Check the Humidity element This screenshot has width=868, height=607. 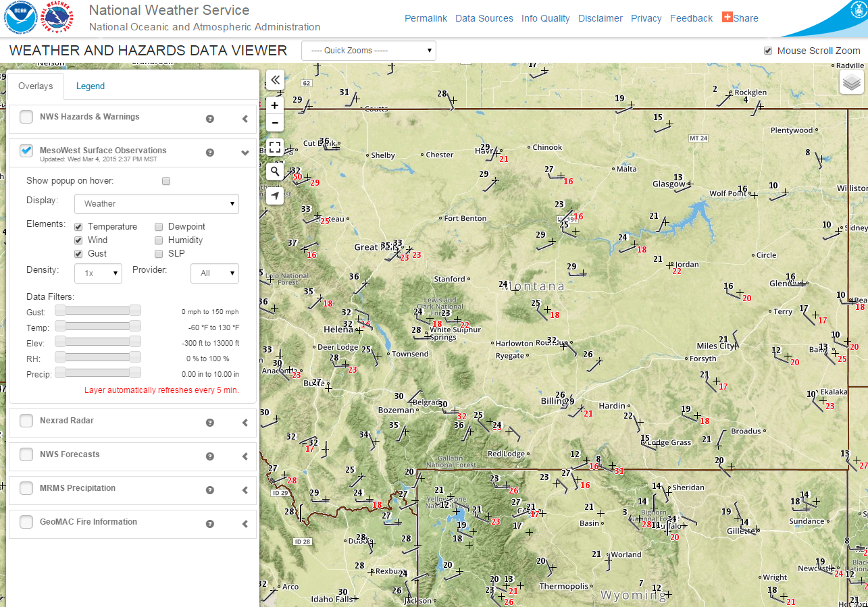tap(159, 240)
